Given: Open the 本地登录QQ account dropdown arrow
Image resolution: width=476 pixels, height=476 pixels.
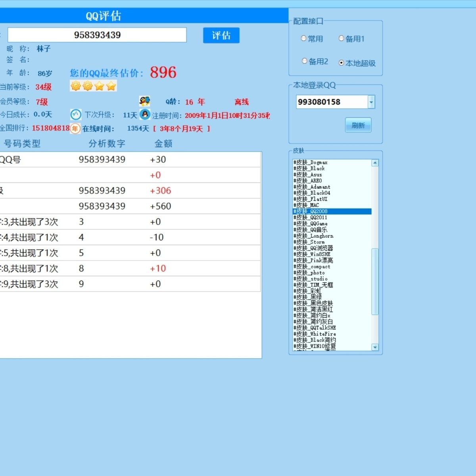Looking at the screenshot, I should 371,102.
